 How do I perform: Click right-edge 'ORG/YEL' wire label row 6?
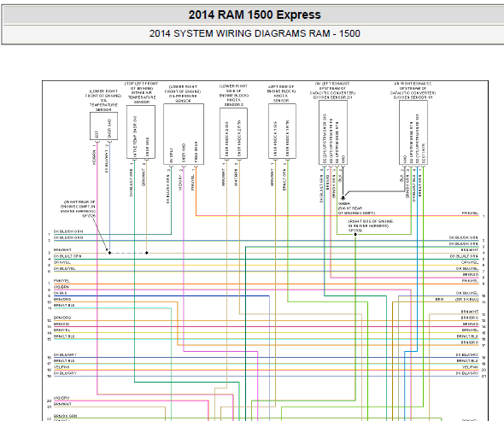pos(470,262)
